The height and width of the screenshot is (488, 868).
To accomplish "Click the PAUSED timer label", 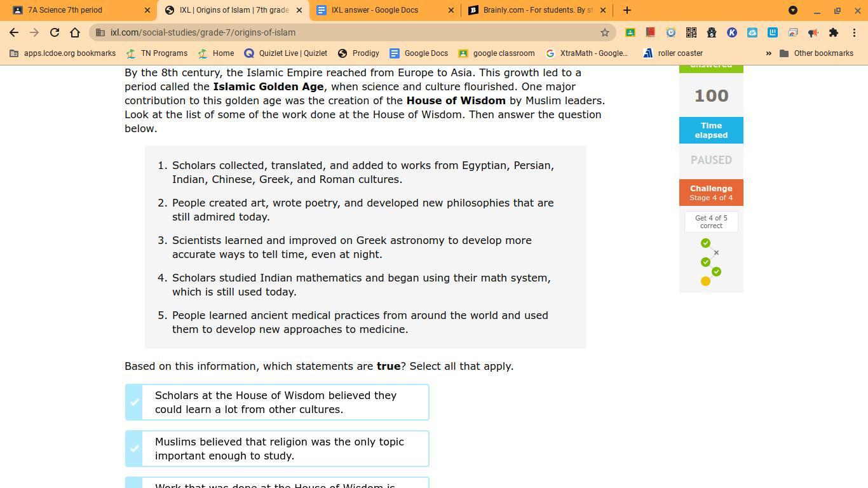I will point(711,160).
